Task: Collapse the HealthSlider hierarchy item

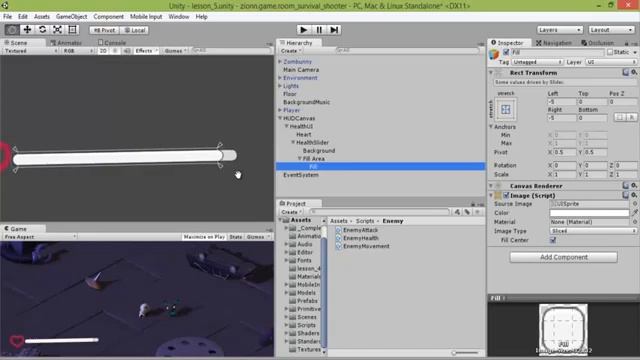Action: [293, 142]
